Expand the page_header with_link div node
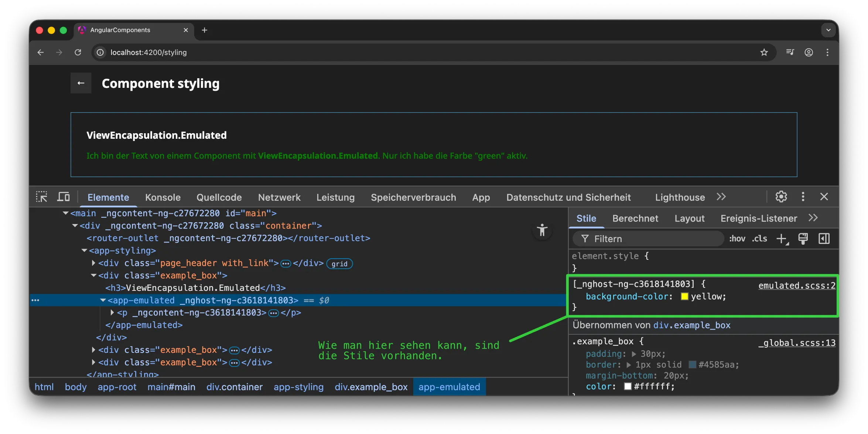Viewport: 868px width, 434px height. (93, 263)
